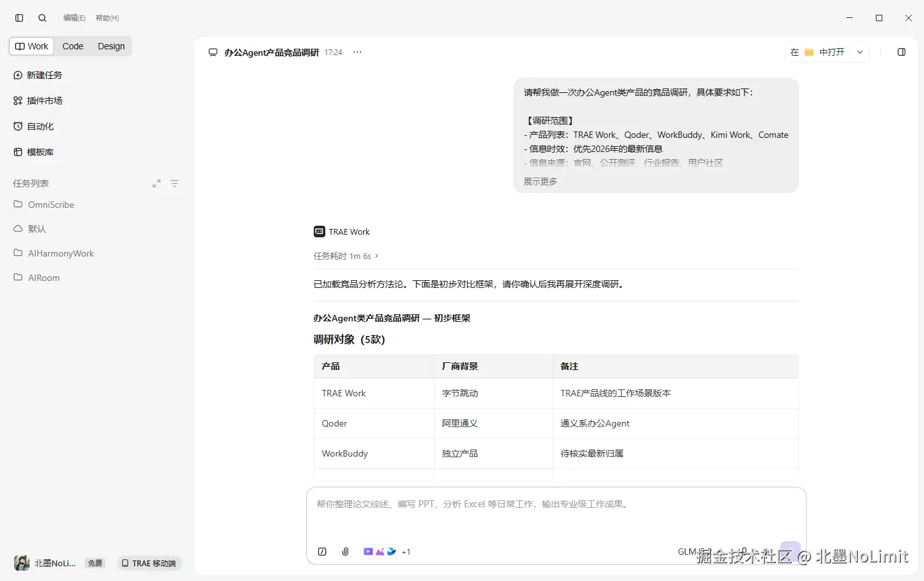Viewport: 924px width, 581px height.
Task: Click the 待核实最新归属 table cell
Action: click(676, 453)
